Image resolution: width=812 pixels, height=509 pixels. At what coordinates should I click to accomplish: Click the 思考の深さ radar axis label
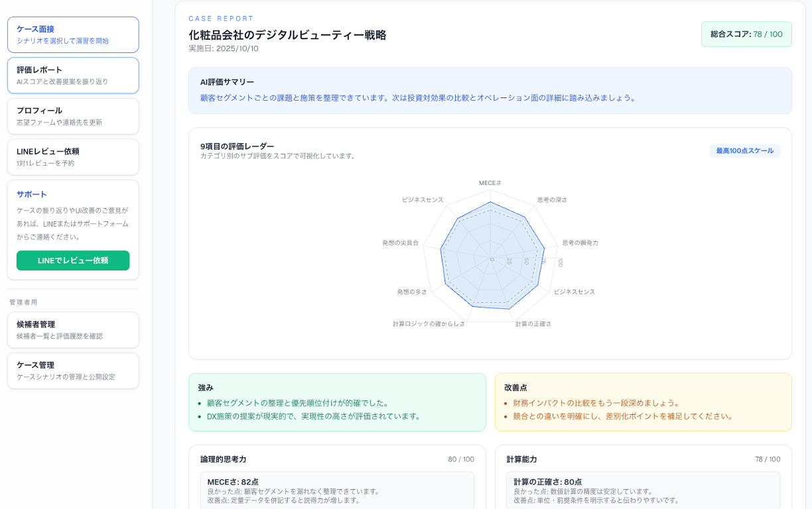(x=552, y=199)
